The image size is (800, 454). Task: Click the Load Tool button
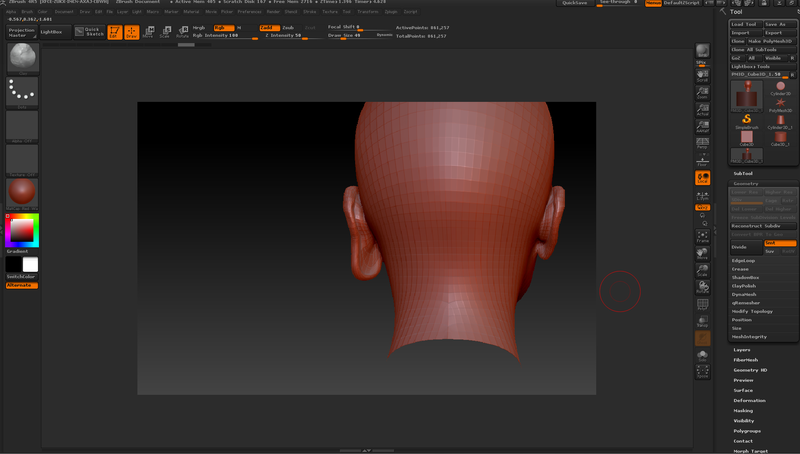click(744, 24)
